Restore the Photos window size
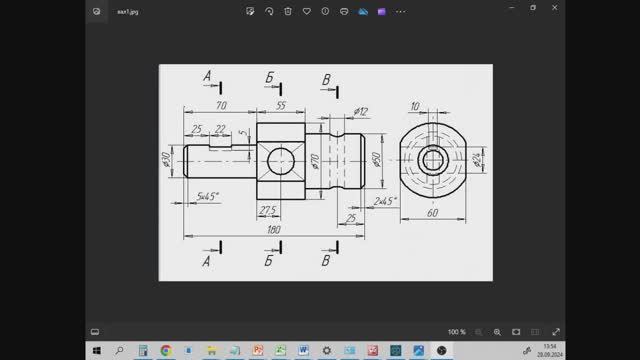 tap(533, 8)
